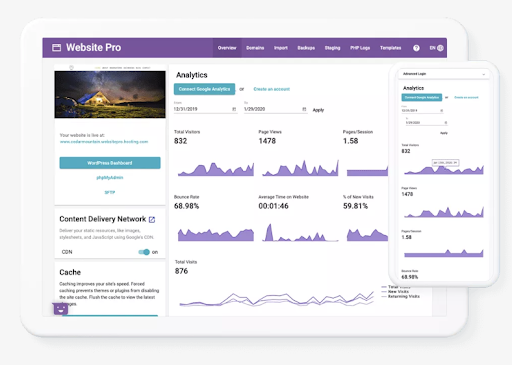Open calendar icon on From date field
512x365 pixels.
[x=234, y=109]
